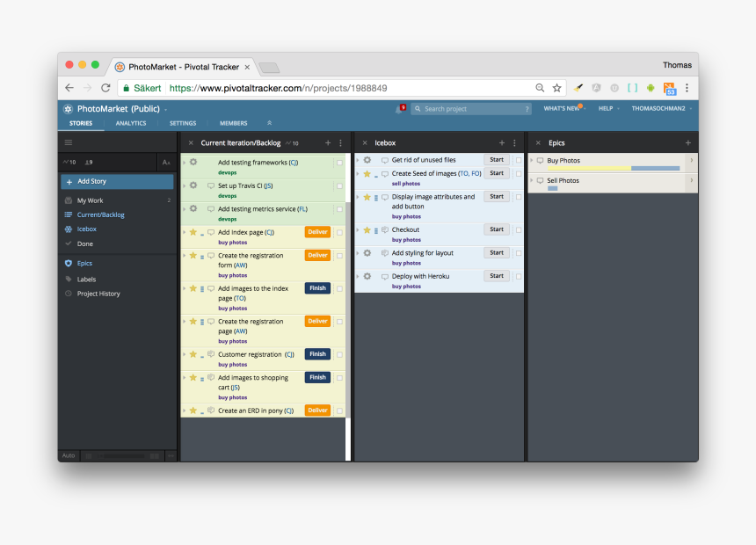Click the star icon on the Checkout story
The image size is (756, 545).
pos(367,229)
